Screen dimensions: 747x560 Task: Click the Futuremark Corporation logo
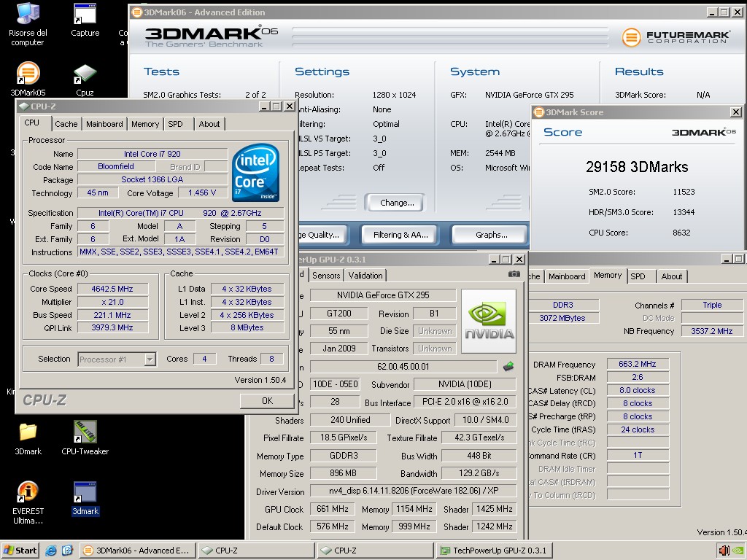point(675,36)
